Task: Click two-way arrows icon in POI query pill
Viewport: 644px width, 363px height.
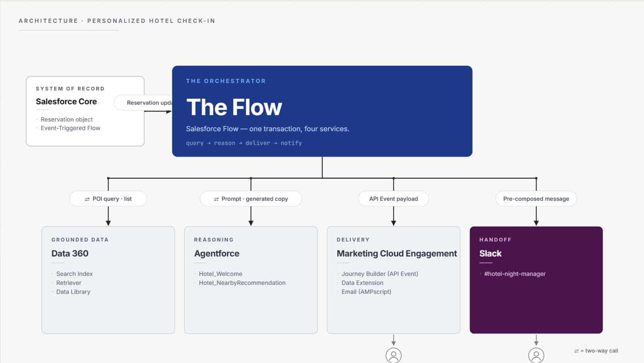Action: (87, 199)
